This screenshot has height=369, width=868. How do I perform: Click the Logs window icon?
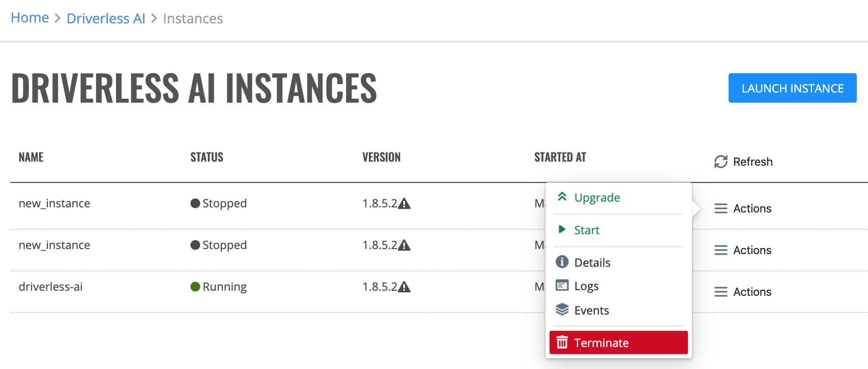point(562,285)
